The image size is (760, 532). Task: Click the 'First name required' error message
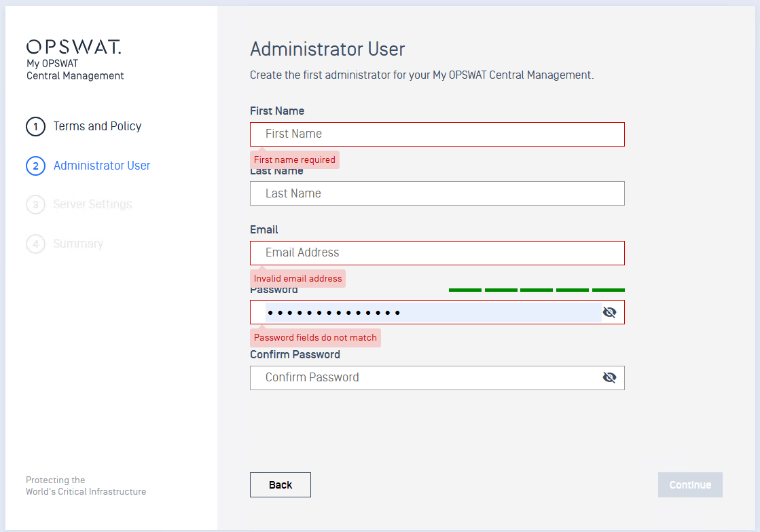295,159
